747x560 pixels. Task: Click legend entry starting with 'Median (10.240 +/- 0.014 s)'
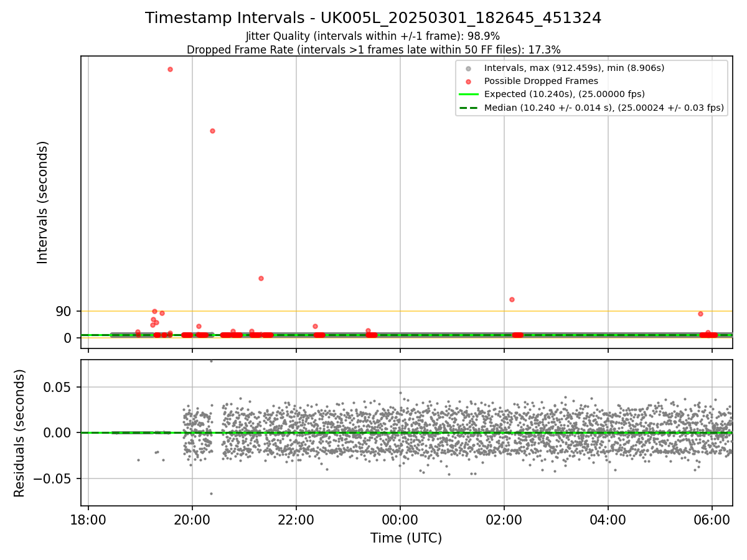point(604,108)
